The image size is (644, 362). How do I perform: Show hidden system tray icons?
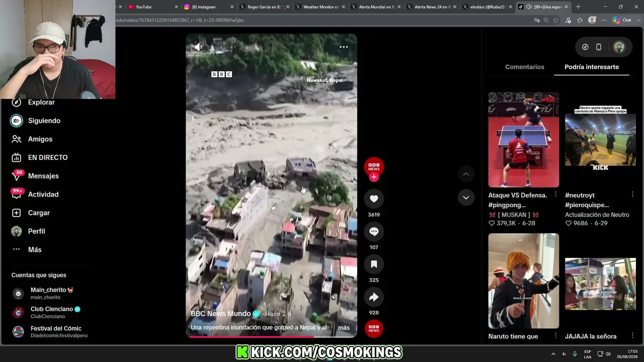pyautogui.click(x=553, y=354)
